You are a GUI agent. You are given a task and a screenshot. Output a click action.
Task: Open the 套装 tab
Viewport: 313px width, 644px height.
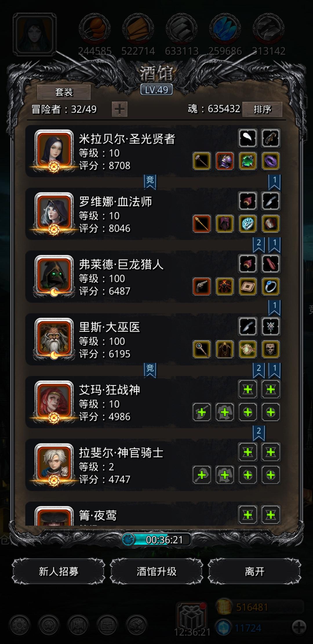pyautogui.click(x=64, y=92)
